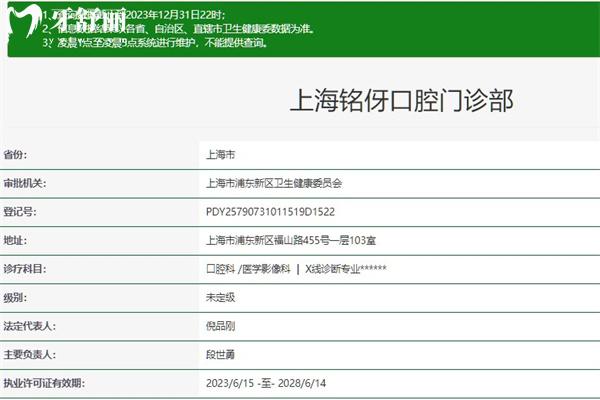The width and height of the screenshot is (600, 400).
Task: Click the 地址 label
Action: tap(15, 240)
